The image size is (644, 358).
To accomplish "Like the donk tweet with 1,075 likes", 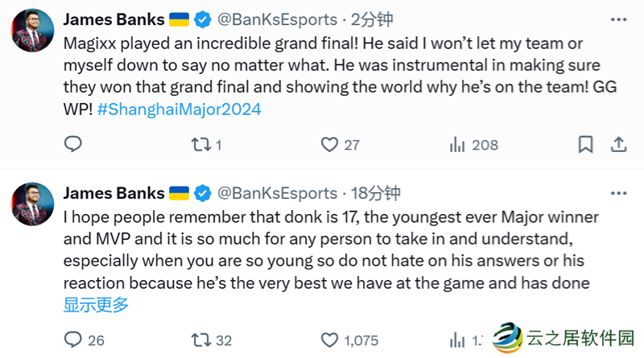I will tap(328, 339).
